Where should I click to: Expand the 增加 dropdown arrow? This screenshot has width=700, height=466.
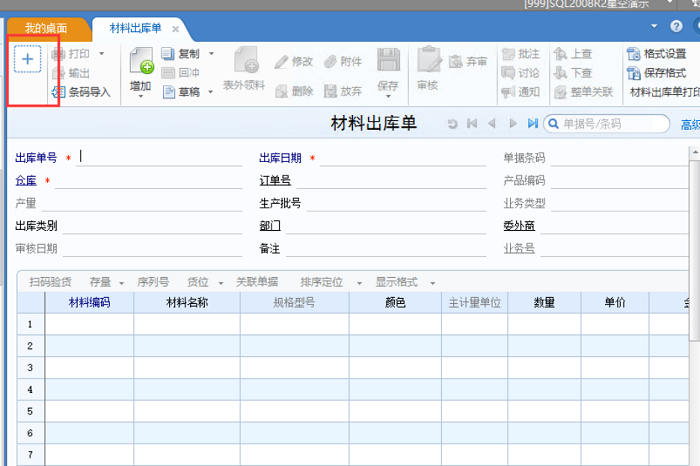(x=141, y=96)
